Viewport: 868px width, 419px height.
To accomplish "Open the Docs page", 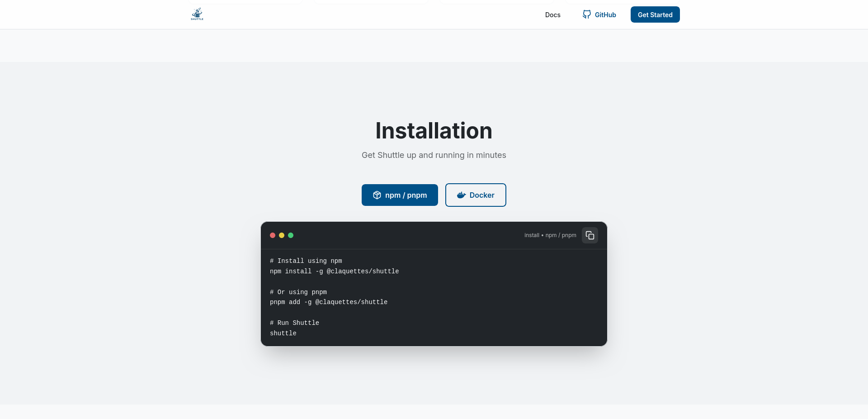I will tap(552, 14).
